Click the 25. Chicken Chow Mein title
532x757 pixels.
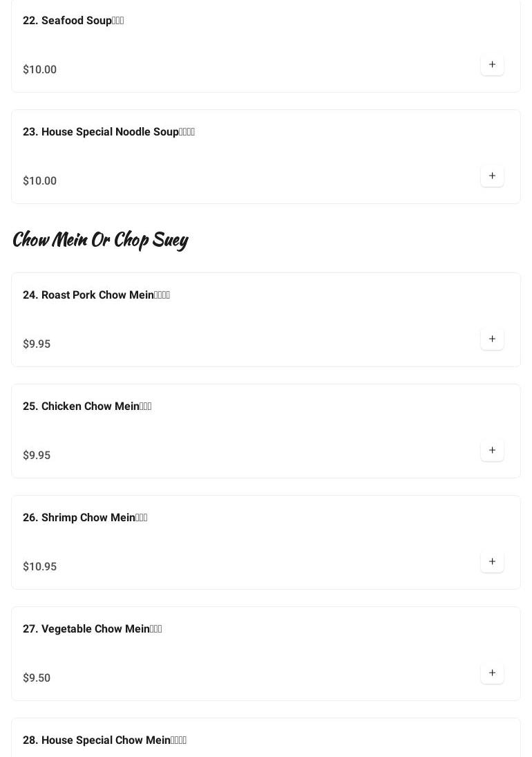coord(87,406)
